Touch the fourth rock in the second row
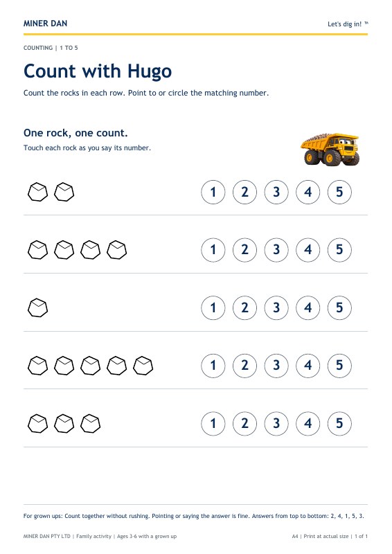Screen dimensions: 392x554 tap(116, 250)
